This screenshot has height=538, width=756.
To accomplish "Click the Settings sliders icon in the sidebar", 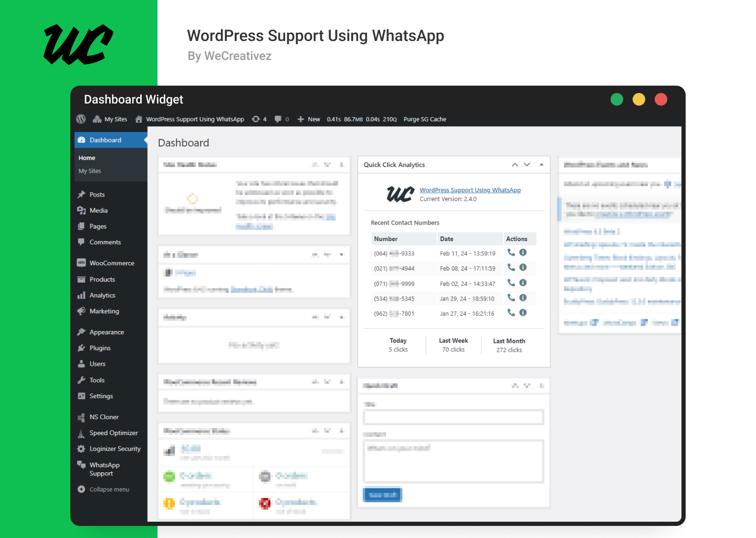I will click(x=81, y=396).
